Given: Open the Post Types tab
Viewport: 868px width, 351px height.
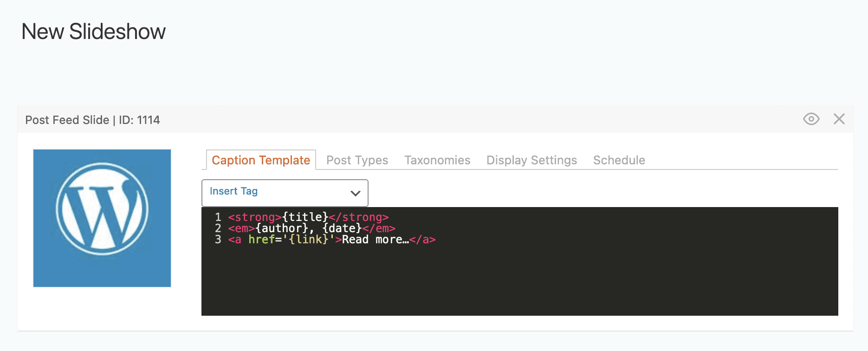Looking at the screenshot, I should (357, 160).
